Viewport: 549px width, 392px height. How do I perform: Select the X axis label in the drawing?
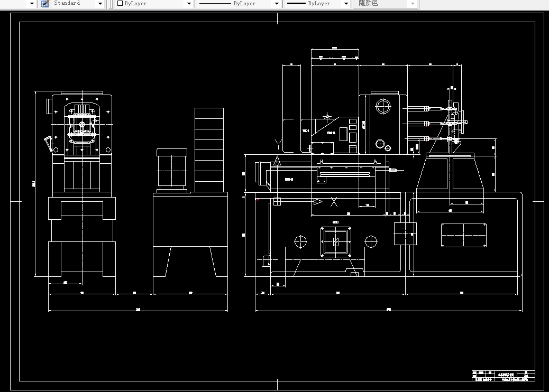pos(334,202)
